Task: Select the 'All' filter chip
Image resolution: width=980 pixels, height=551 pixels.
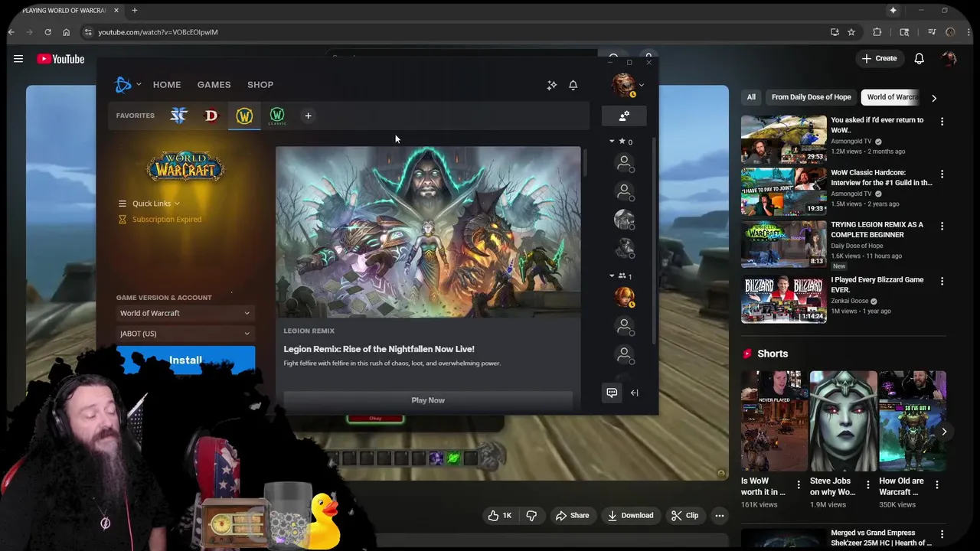Action: pyautogui.click(x=751, y=97)
